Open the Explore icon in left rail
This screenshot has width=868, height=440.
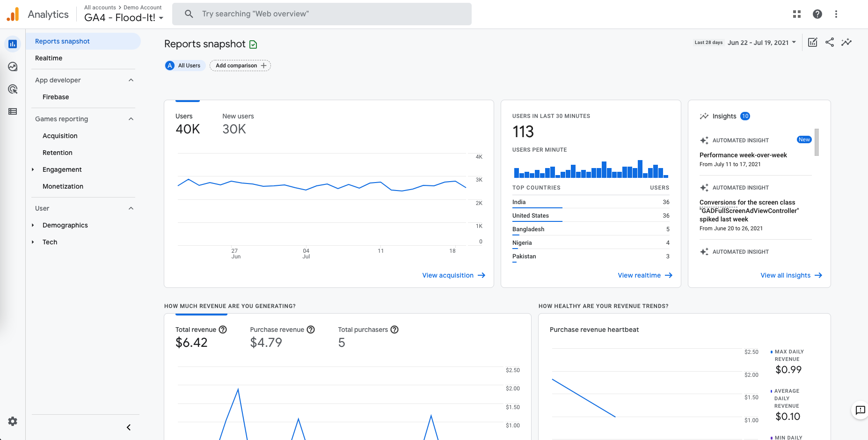coord(13,66)
